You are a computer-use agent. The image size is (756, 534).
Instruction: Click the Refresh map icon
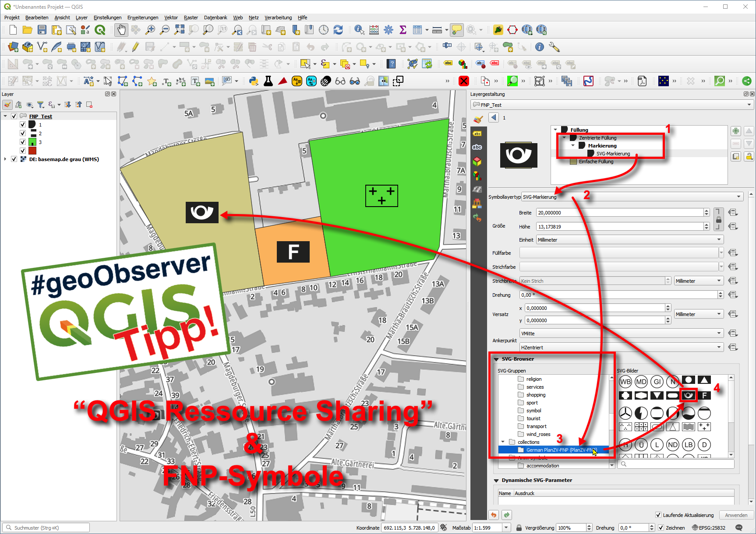[x=338, y=30]
